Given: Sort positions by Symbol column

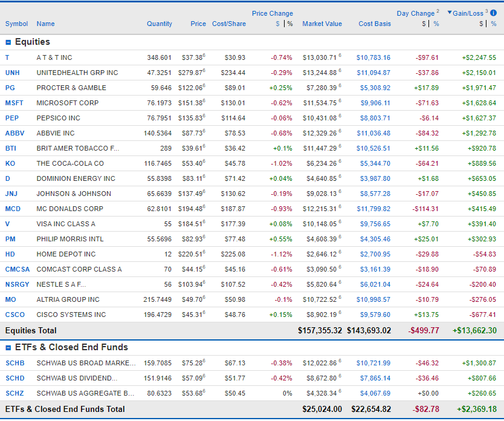Looking at the screenshot, I should [17, 24].
